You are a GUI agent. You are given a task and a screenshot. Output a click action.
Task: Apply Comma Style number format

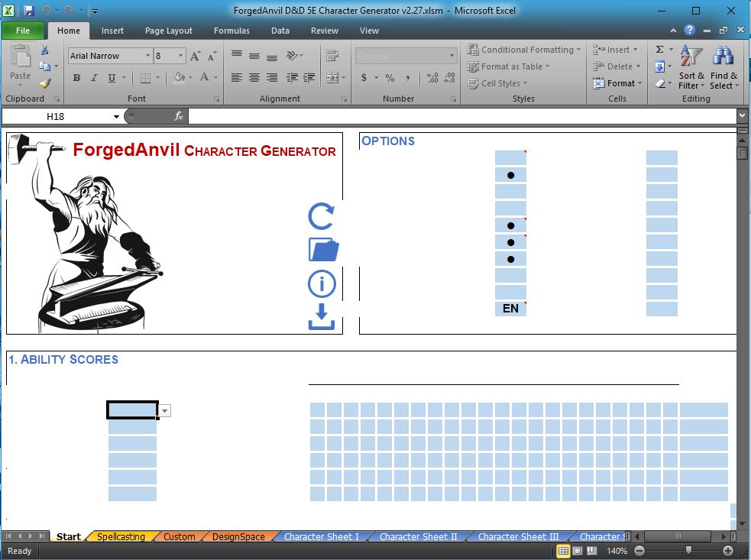point(408,78)
